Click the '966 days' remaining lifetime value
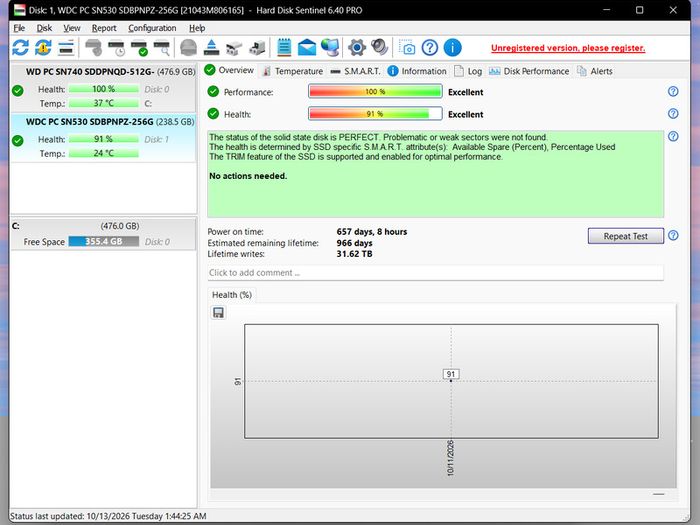Viewport: 700px width, 525px height. (x=354, y=243)
